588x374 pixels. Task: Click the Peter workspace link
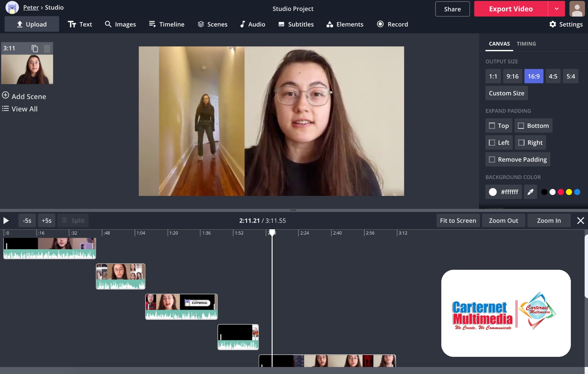click(x=31, y=7)
